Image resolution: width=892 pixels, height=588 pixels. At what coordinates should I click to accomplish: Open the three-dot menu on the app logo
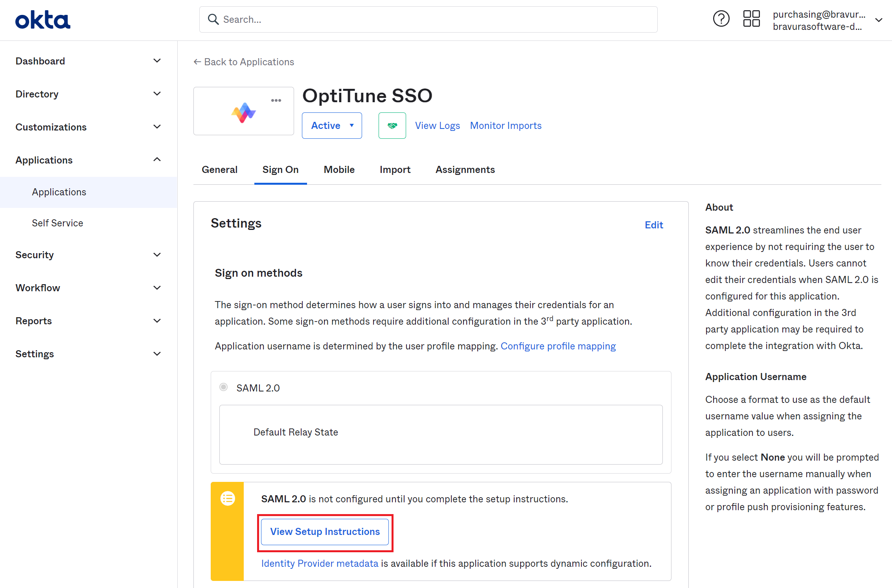(276, 100)
